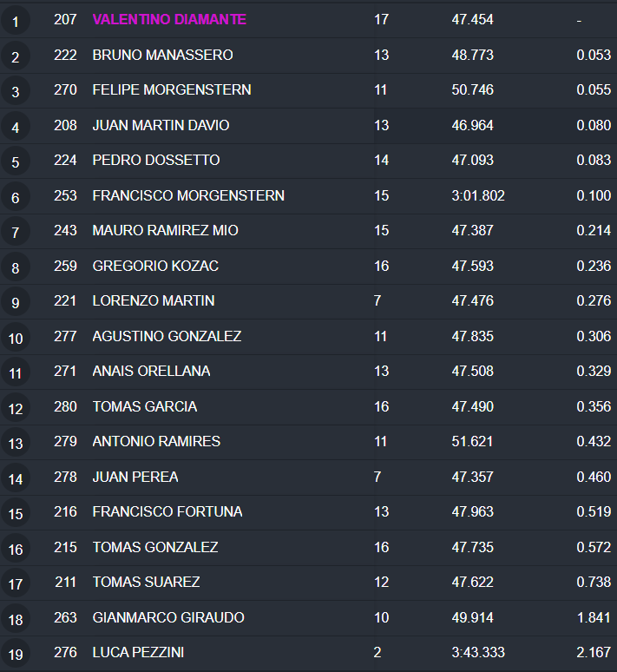The width and height of the screenshot is (617, 672).
Task: Select FRANCISCO MORGENSTERN driver name
Action: 188,195
